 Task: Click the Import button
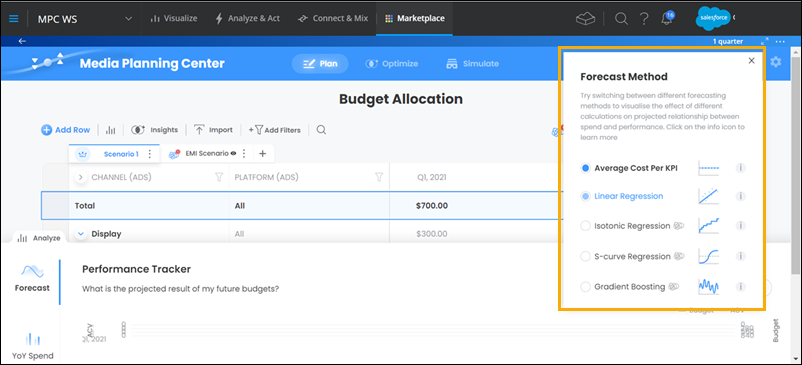coord(213,130)
